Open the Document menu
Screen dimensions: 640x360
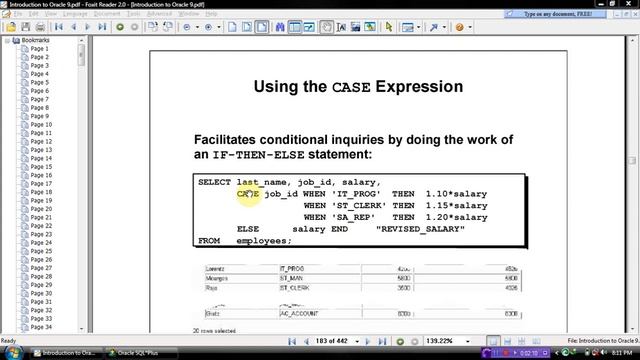107,14
